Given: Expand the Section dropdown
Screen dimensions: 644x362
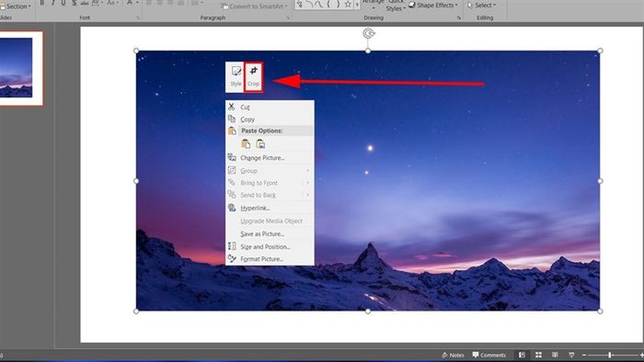Looking at the screenshot, I should (16, 6).
